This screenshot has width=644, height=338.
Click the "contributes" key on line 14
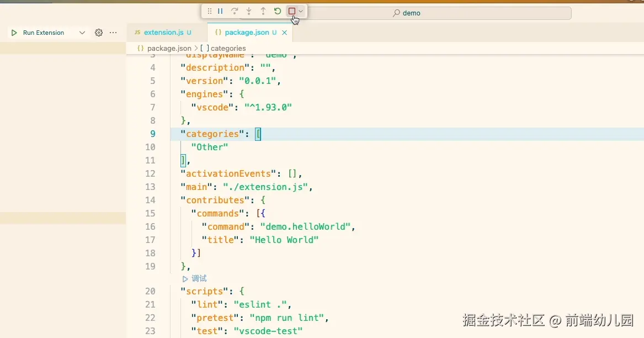pyautogui.click(x=215, y=200)
